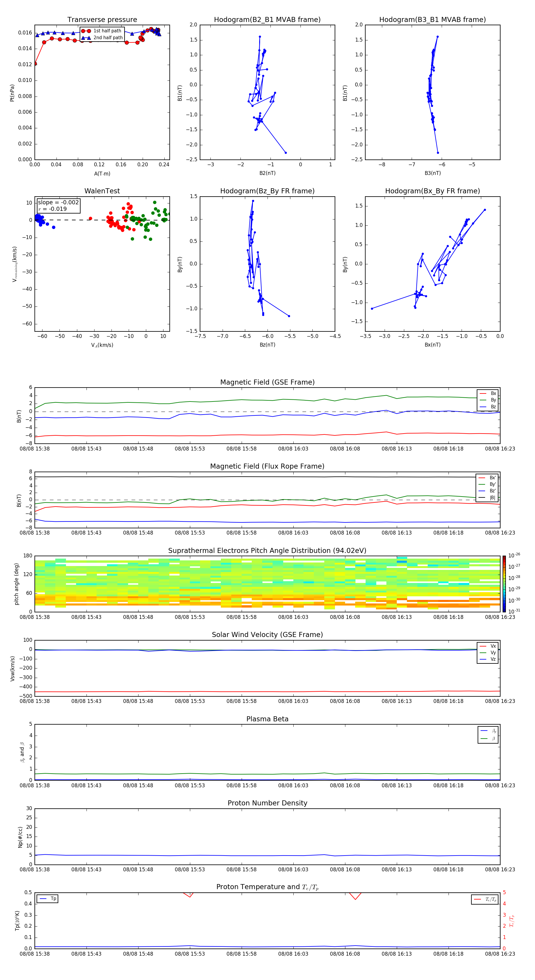Click the Bx' legend entry in flux rope panel
This screenshot has width=535, height=980.
coord(487,478)
